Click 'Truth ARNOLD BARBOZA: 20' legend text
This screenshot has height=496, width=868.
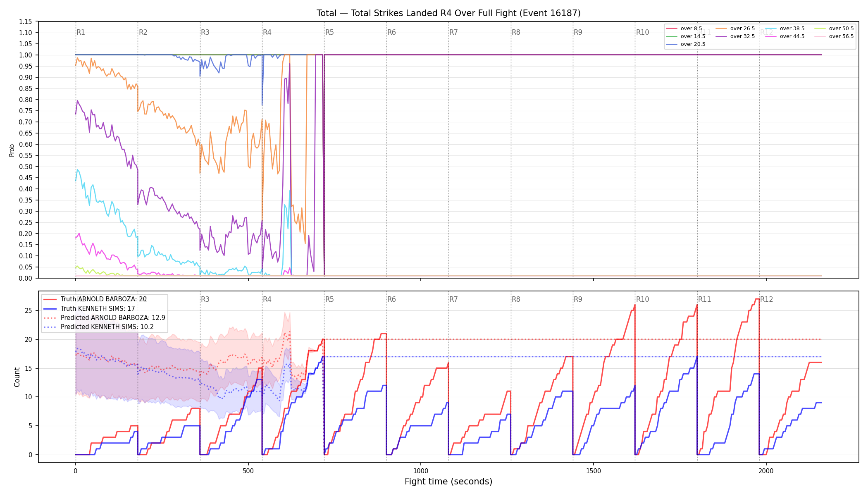[x=103, y=299]
